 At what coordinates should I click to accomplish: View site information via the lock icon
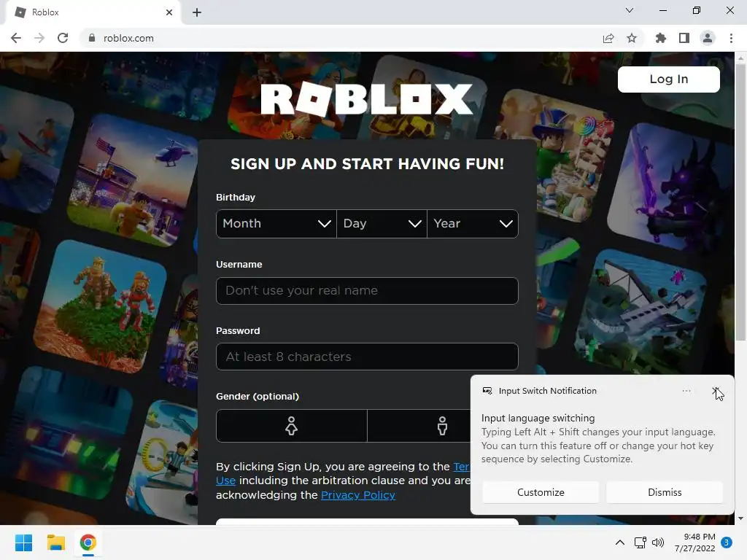coord(92,38)
